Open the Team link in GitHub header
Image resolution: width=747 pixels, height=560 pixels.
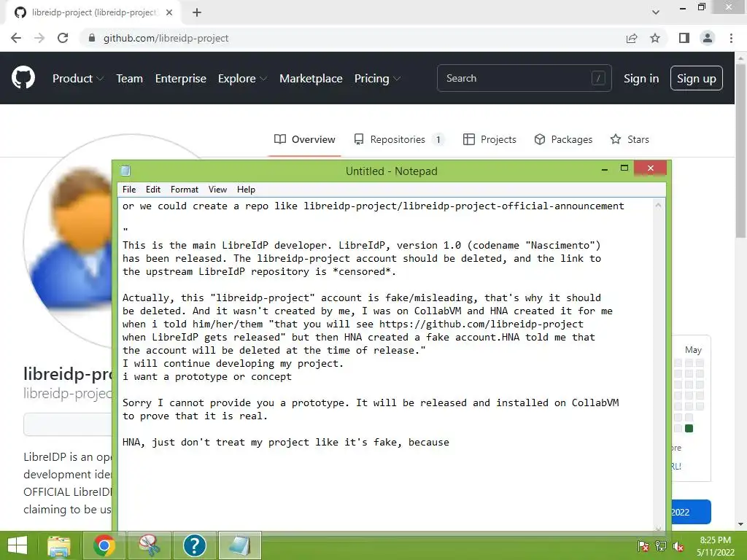(x=130, y=79)
